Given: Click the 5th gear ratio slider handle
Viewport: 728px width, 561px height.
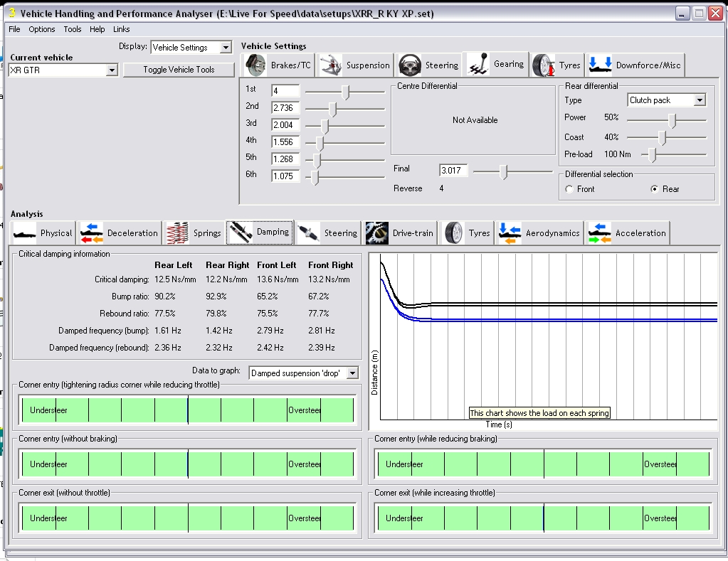Looking at the screenshot, I should tap(317, 161).
